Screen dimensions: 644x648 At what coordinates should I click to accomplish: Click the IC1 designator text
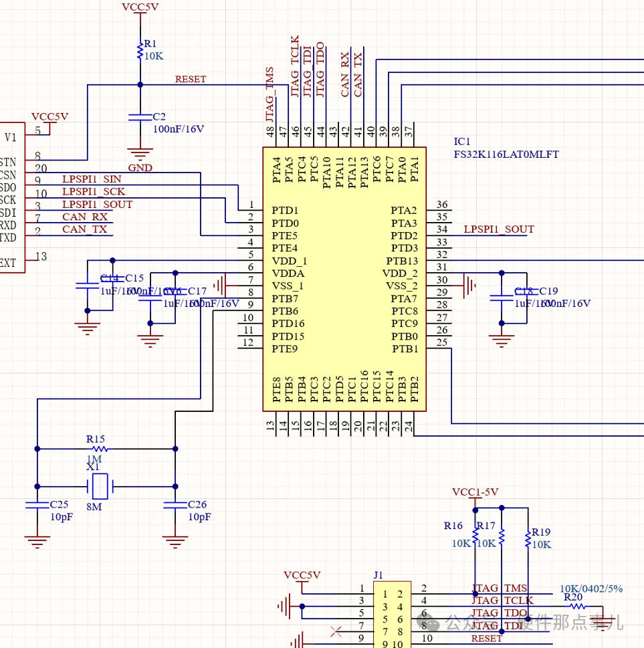point(462,142)
